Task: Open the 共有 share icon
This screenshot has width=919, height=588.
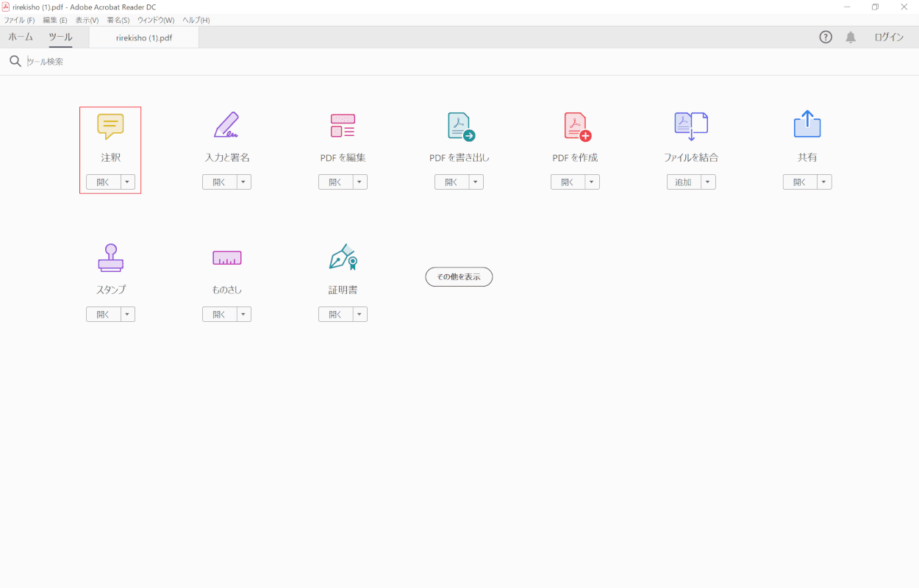Action: tap(807, 124)
